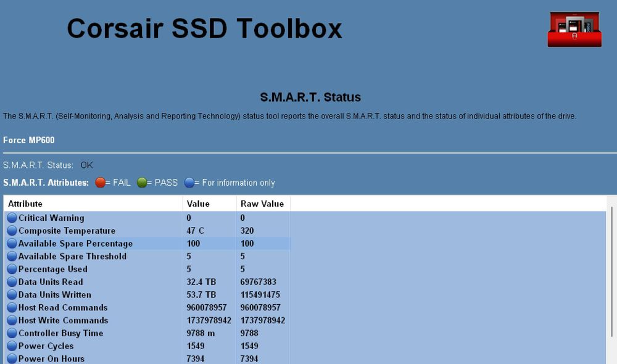Image resolution: width=617 pixels, height=364 pixels.
Task: Select the Data Units Written row label
Action: point(55,295)
